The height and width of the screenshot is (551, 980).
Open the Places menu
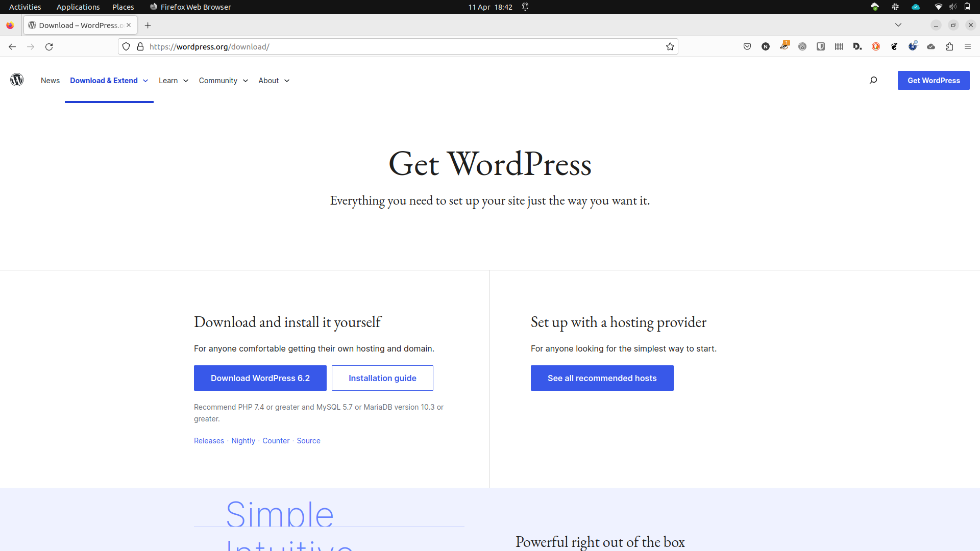[x=123, y=7]
